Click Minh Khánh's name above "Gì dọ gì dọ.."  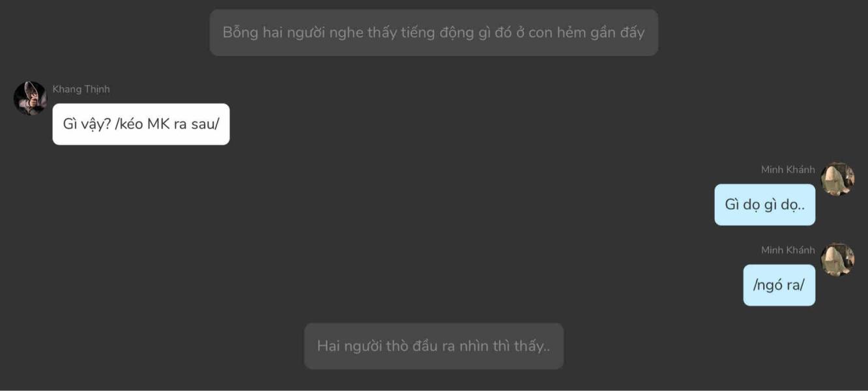click(x=788, y=169)
